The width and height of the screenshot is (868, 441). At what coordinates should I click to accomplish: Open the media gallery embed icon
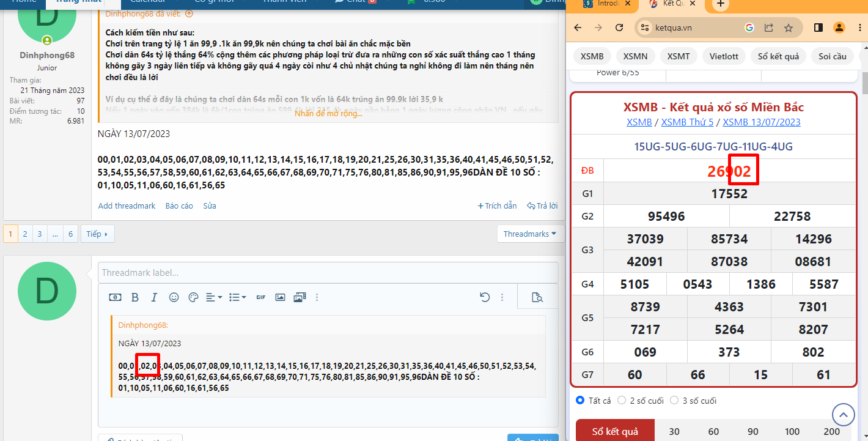pyautogui.click(x=300, y=297)
